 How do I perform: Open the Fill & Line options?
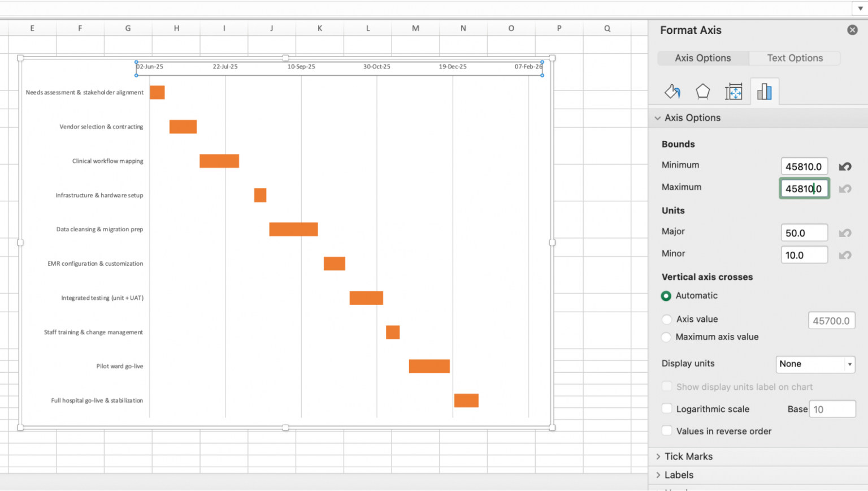(x=672, y=91)
